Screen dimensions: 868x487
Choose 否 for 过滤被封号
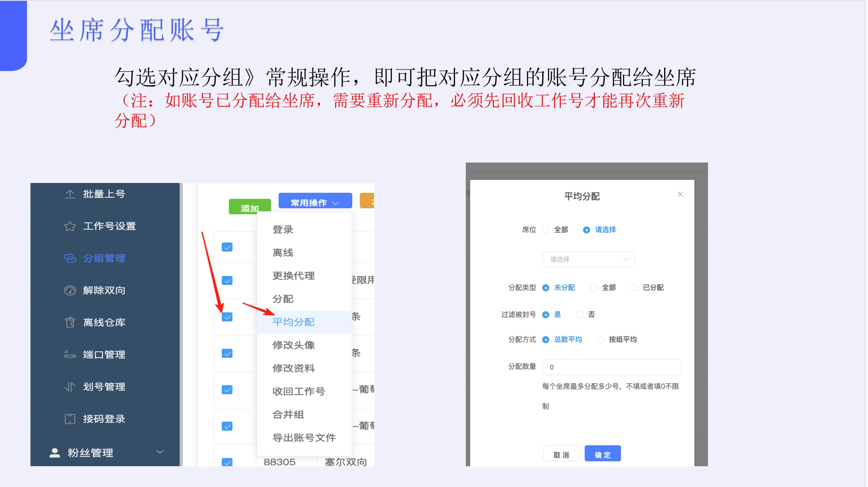(579, 314)
